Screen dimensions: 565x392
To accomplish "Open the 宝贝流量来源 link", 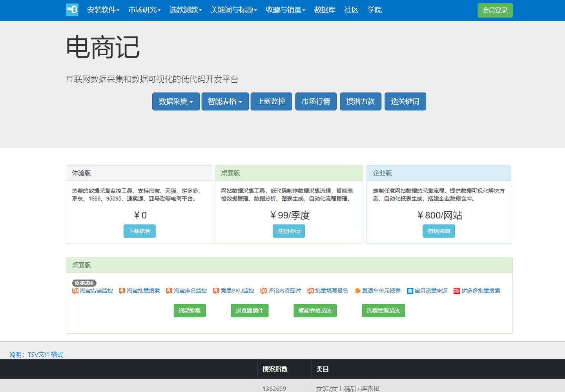I will (431, 291).
